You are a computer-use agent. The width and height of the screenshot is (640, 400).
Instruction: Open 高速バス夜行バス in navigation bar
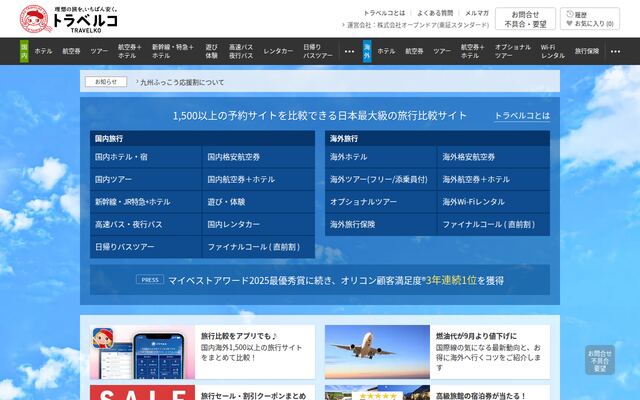point(241,51)
